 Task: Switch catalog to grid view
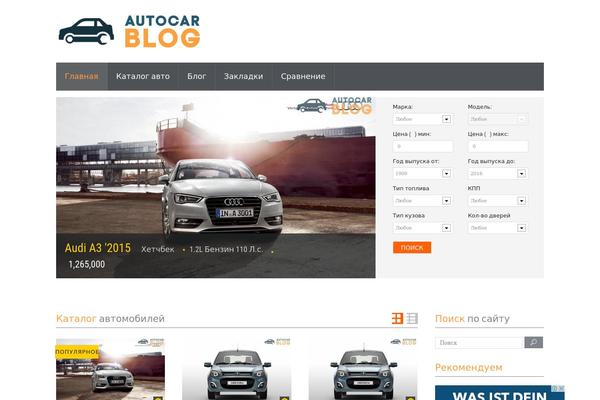pos(397,318)
